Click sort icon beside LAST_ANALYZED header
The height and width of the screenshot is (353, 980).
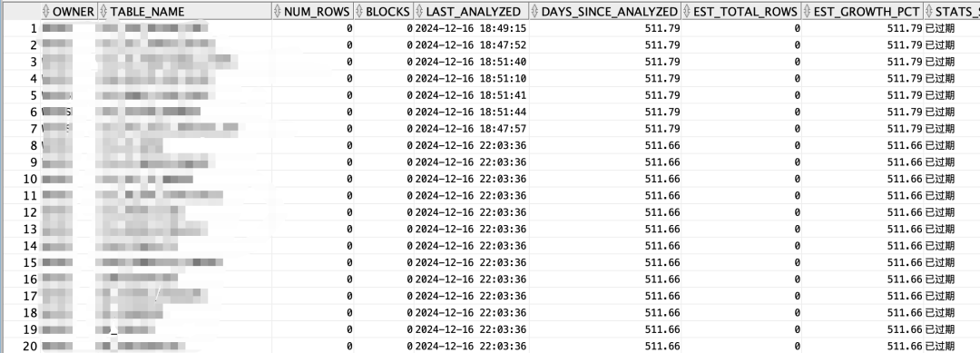click(x=418, y=11)
